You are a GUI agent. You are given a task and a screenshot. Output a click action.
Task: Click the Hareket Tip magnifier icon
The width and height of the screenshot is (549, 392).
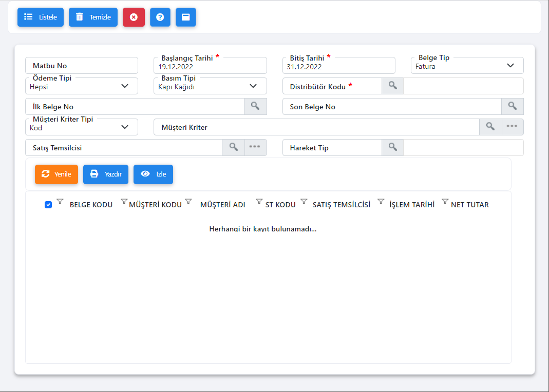[x=393, y=147]
